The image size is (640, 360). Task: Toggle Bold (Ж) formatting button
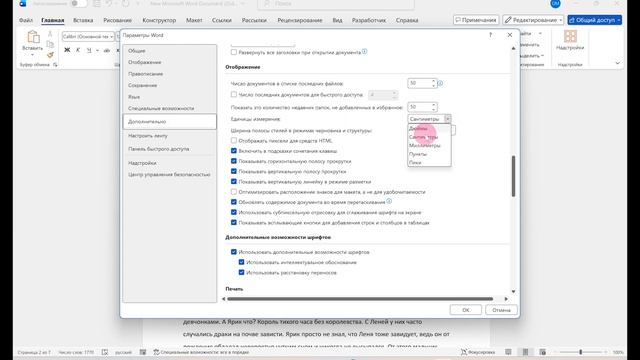67,50
